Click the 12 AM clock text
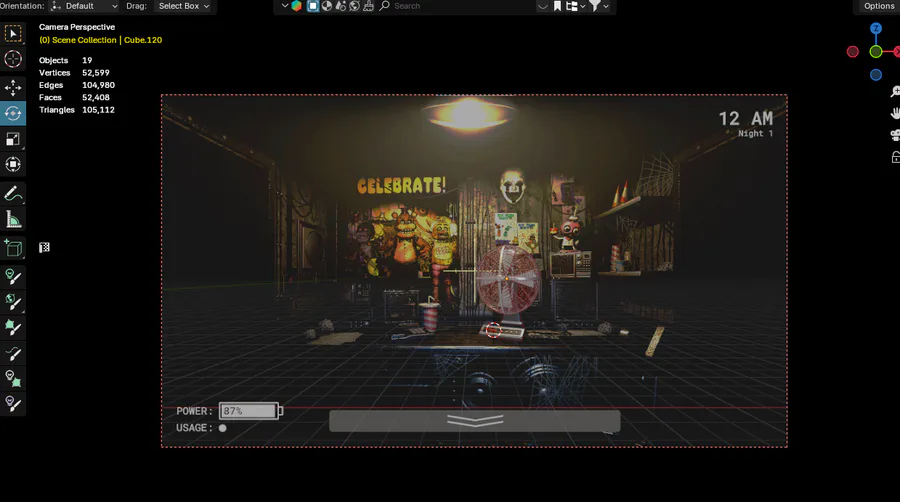Viewport: 900px width, 502px height. (746, 119)
